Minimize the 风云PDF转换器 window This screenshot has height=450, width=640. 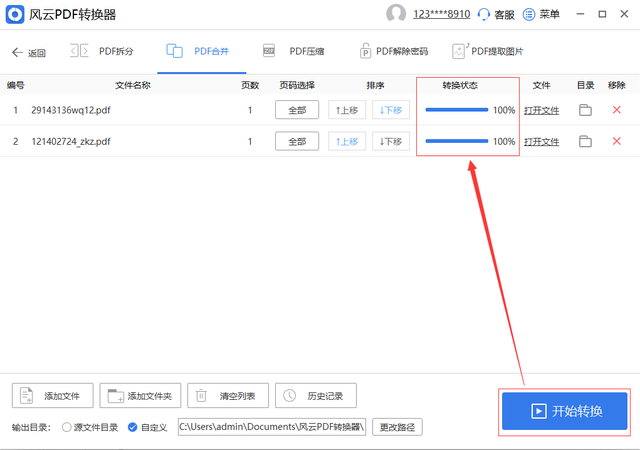580,14
